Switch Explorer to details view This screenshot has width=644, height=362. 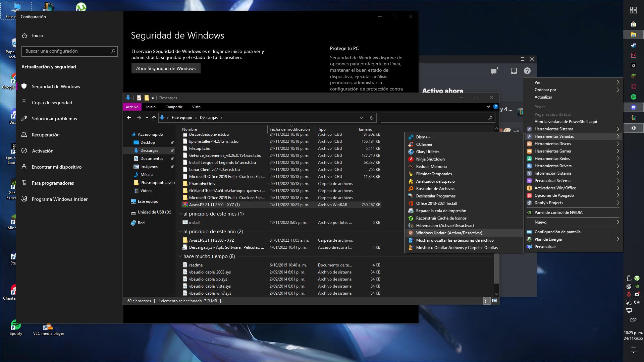pos(485,301)
